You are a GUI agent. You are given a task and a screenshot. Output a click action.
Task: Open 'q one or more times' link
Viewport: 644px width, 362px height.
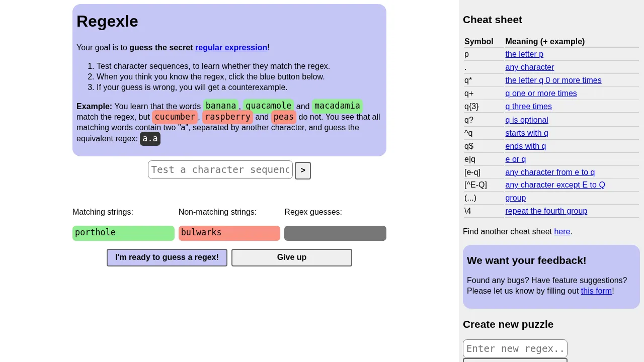point(541,94)
